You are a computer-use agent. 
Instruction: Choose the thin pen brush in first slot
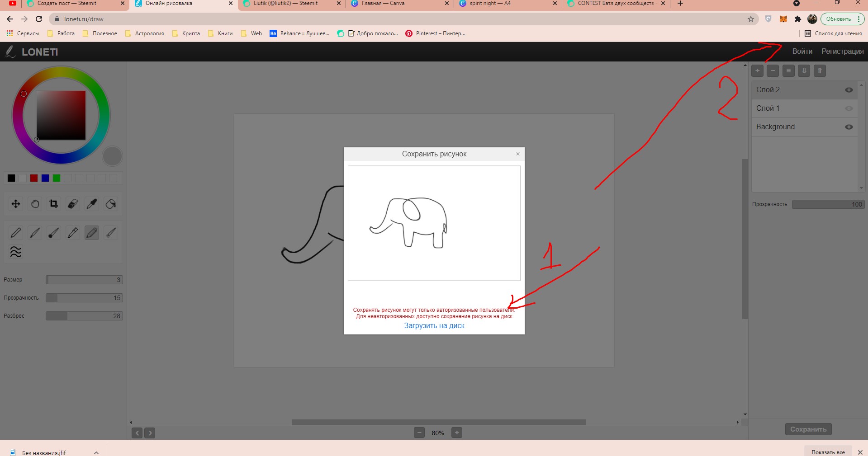[16, 233]
